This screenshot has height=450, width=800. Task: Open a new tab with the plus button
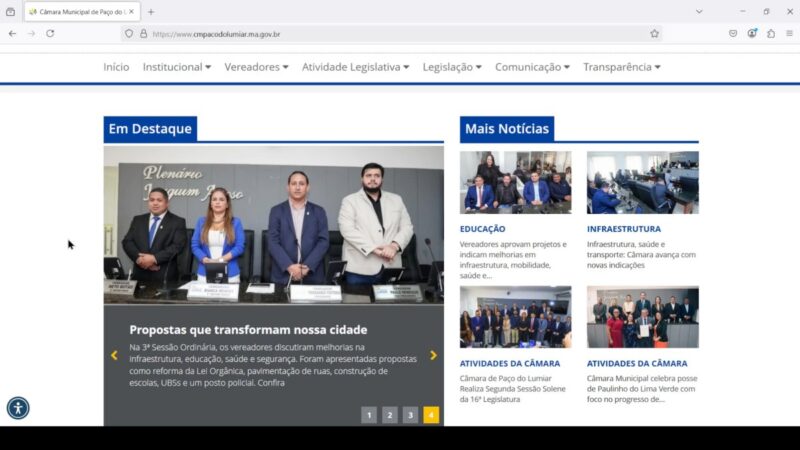click(x=151, y=12)
